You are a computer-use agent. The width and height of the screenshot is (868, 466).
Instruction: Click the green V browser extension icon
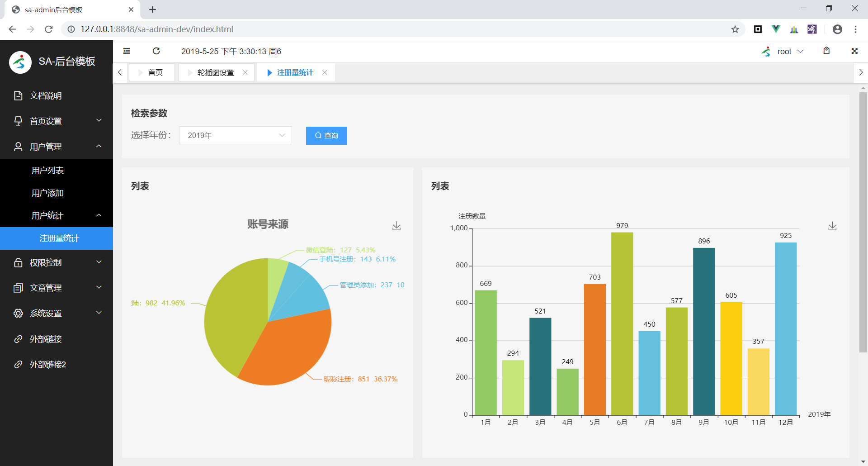(x=776, y=29)
